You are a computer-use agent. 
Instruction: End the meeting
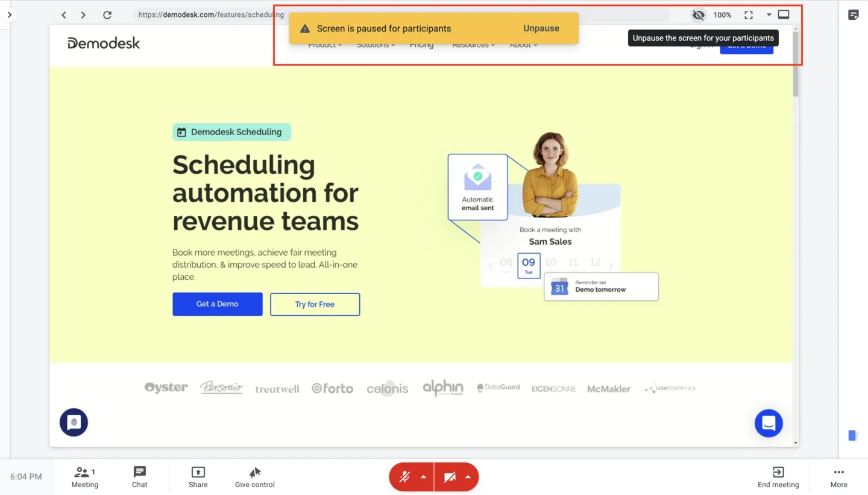pos(778,477)
